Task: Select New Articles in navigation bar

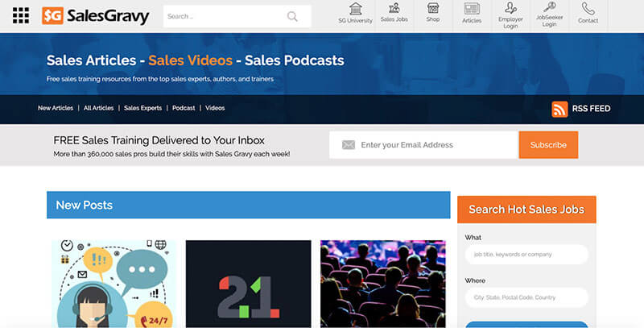Action: click(x=56, y=108)
